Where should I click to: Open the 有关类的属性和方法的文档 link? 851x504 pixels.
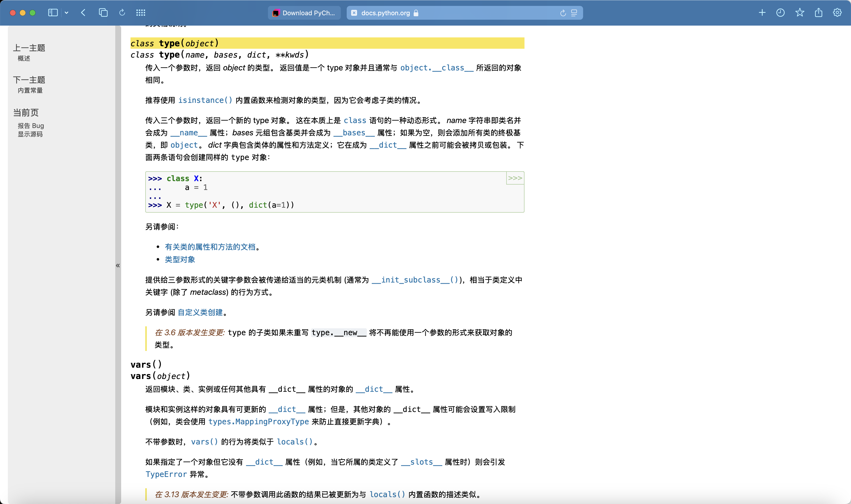(210, 247)
